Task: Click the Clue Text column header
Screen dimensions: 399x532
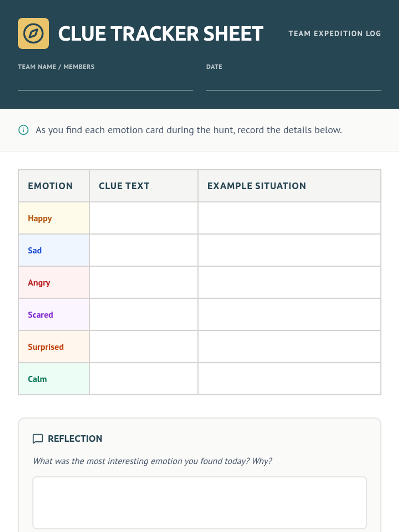Action: [x=124, y=186]
